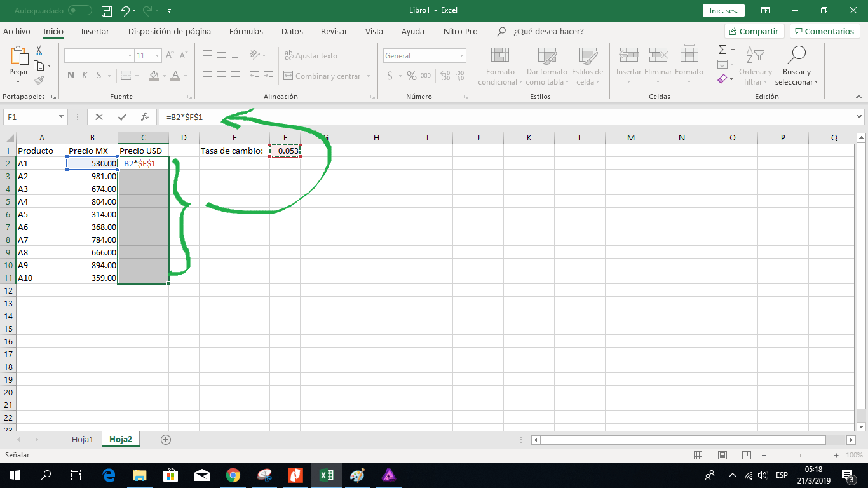The width and height of the screenshot is (868, 488).
Task: Click the Increase font size button
Action: pos(170,56)
